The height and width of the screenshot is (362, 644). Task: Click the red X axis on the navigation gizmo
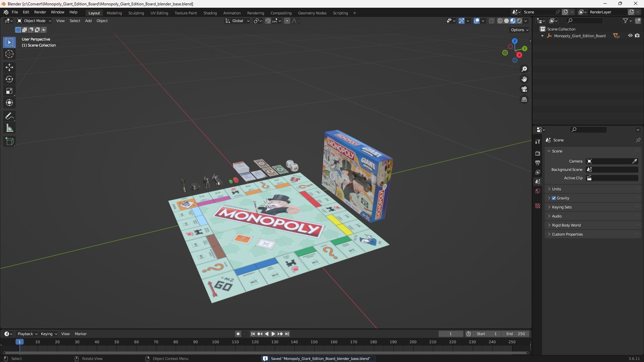(519, 55)
